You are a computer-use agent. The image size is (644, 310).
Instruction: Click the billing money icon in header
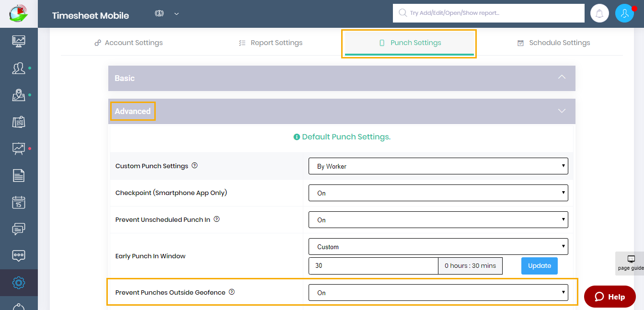[160, 13]
